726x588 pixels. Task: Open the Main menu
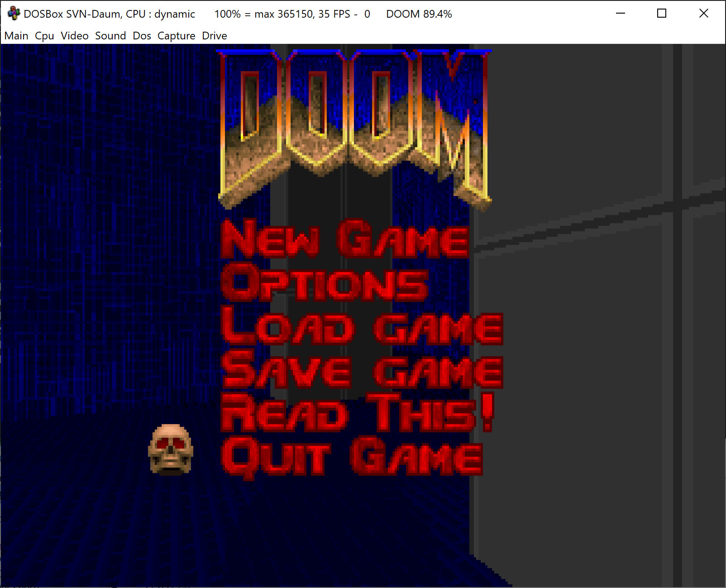[x=16, y=36]
